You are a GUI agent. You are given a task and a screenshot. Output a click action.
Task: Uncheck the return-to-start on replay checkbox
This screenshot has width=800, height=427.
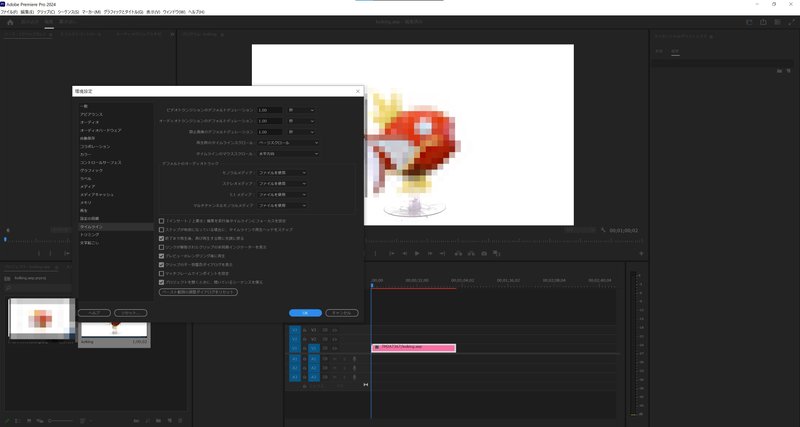click(162, 238)
